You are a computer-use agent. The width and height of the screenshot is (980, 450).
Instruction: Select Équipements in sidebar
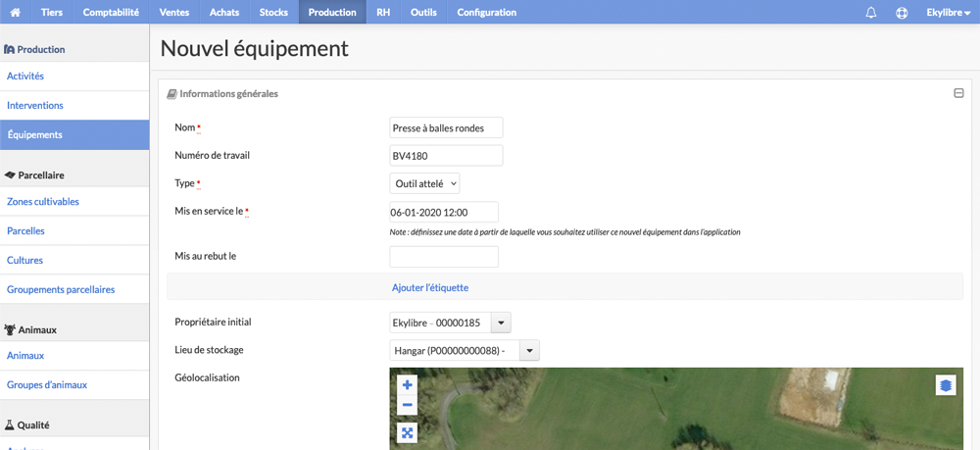(x=74, y=135)
